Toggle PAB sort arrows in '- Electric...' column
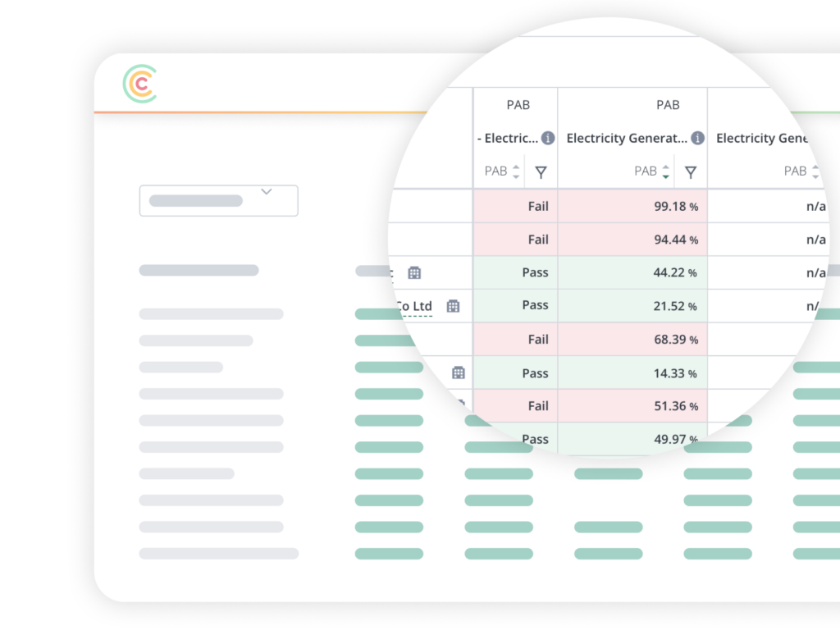 click(516, 171)
